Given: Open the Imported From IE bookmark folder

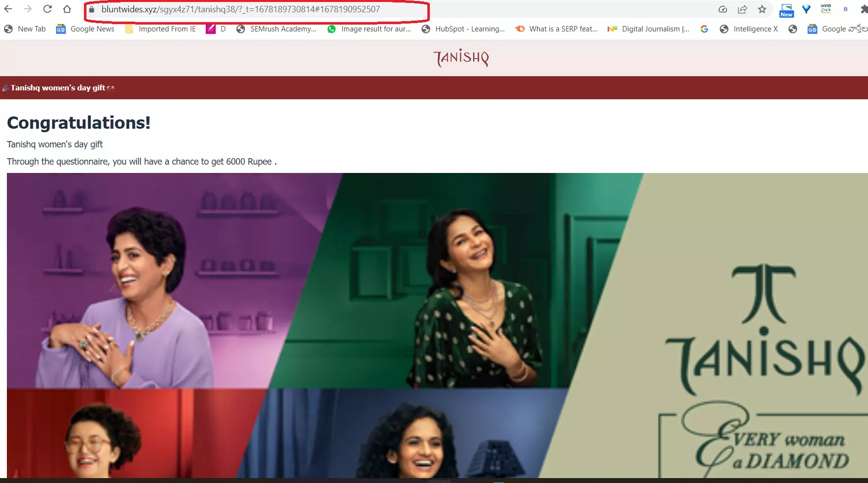Looking at the screenshot, I should [161, 29].
